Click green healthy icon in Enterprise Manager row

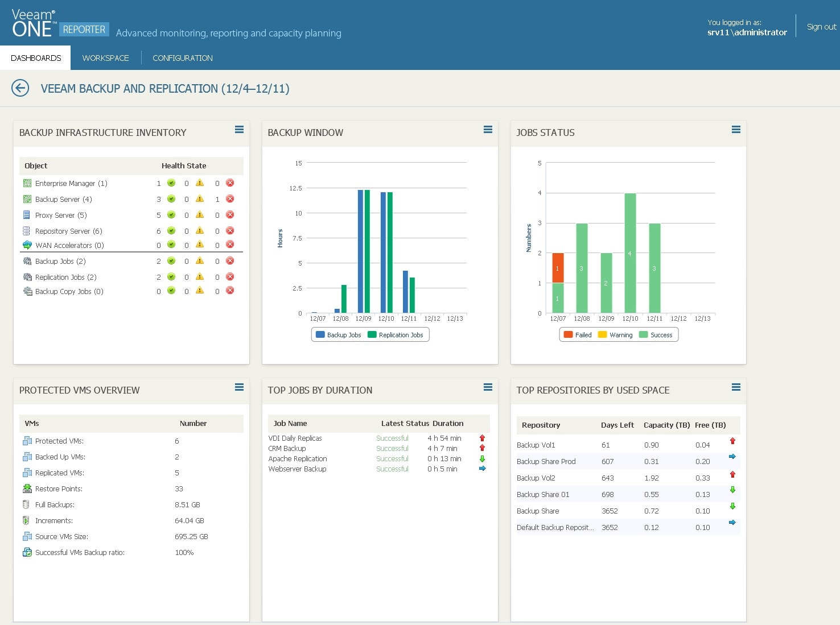[x=171, y=183]
